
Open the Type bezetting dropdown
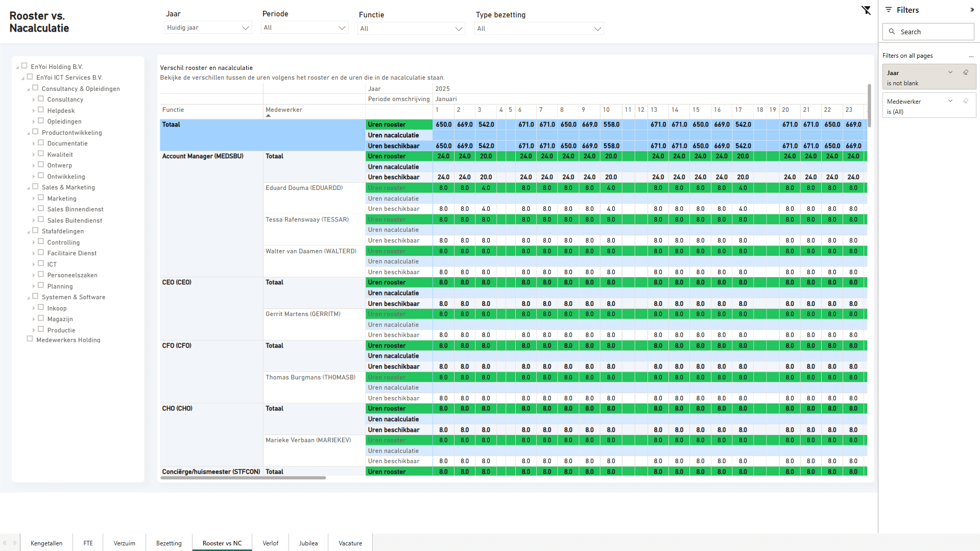pyautogui.click(x=539, y=29)
